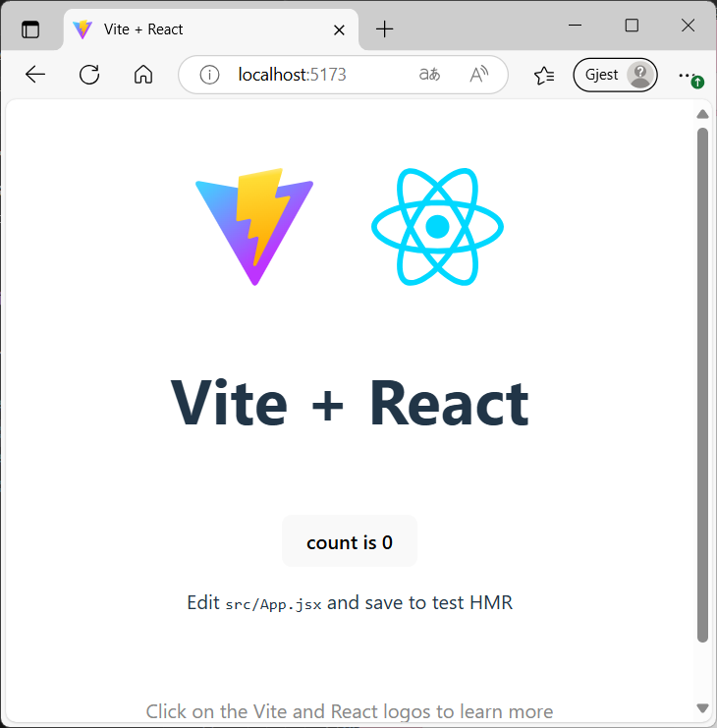Click the React atom logo
The image size is (717, 728).
coord(437,227)
